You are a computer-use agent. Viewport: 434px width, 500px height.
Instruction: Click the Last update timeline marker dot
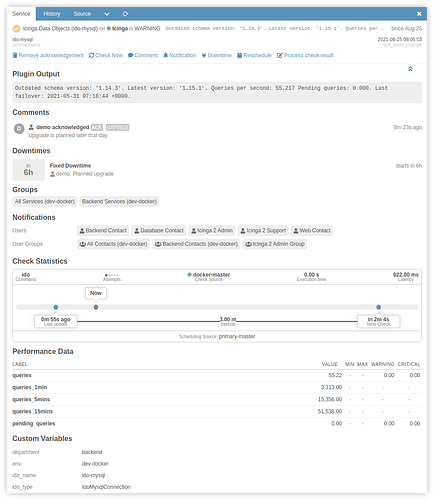pyautogui.click(x=56, y=307)
